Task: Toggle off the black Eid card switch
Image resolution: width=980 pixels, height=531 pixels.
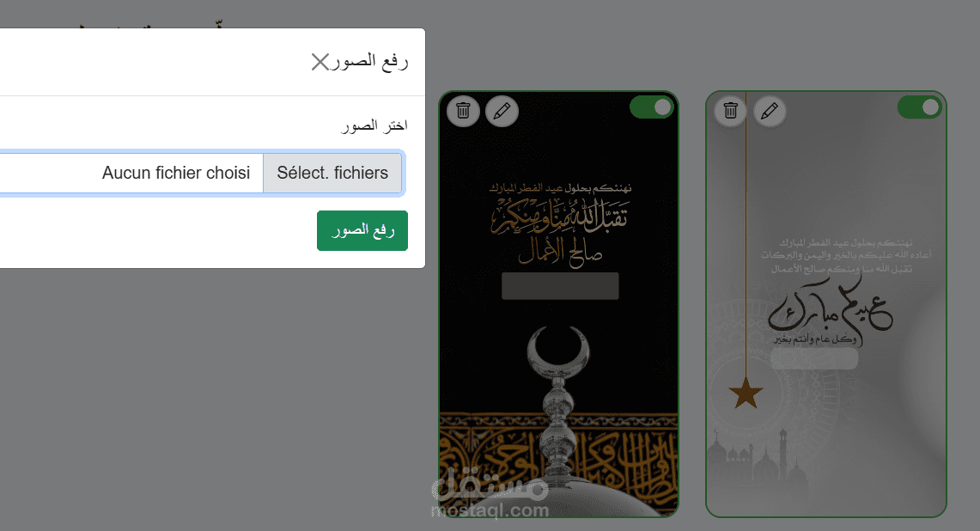Action: (x=651, y=107)
